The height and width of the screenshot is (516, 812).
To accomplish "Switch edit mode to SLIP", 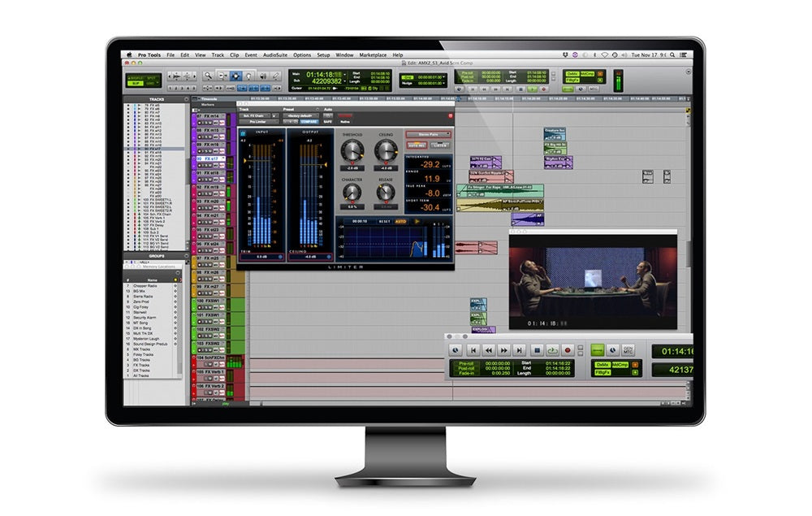I will pos(136,84).
